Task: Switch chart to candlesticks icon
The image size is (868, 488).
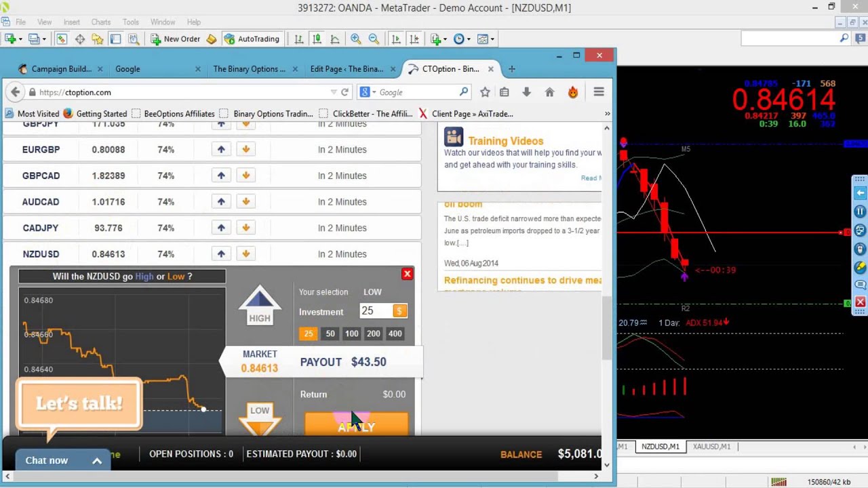Action: (317, 39)
